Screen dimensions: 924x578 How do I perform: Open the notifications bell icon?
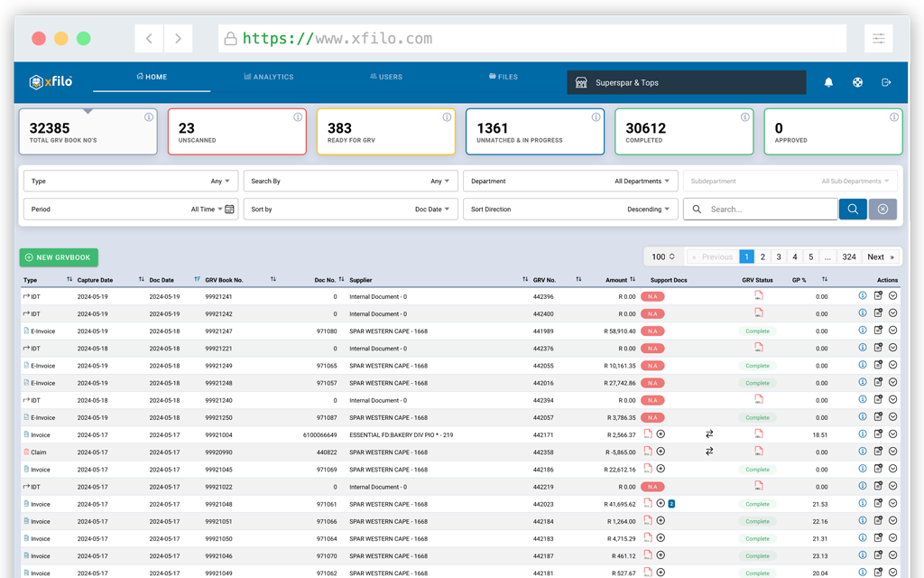coord(828,82)
